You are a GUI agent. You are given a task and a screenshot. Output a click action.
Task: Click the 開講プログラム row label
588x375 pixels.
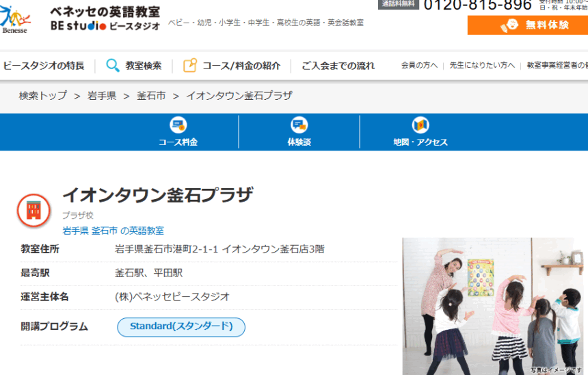tap(54, 326)
